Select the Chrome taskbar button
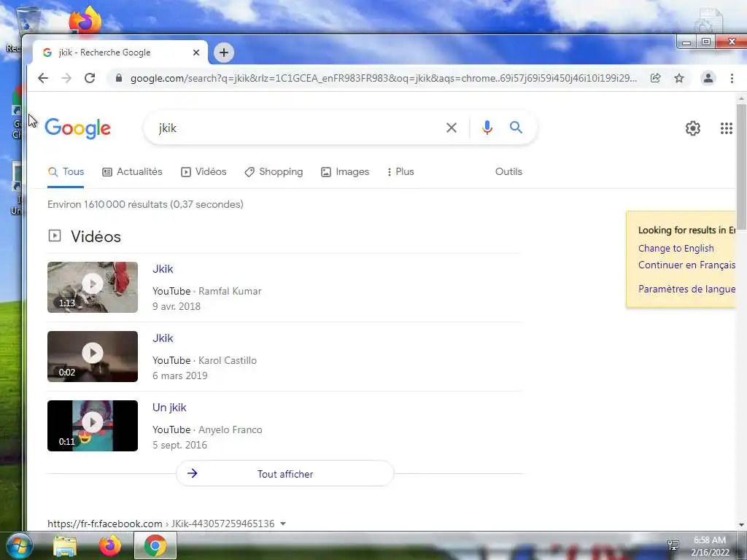747x560 pixels. tap(155, 545)
